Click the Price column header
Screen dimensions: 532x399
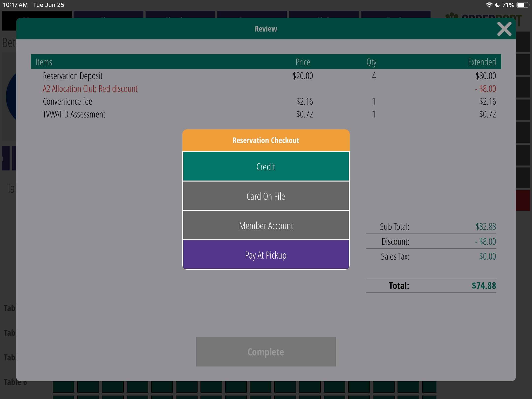pos(303,62)
